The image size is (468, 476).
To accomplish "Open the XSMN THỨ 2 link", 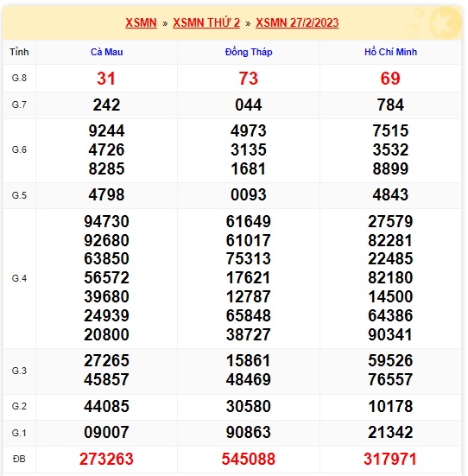I will pyautogui.click(x=206, y=22).
